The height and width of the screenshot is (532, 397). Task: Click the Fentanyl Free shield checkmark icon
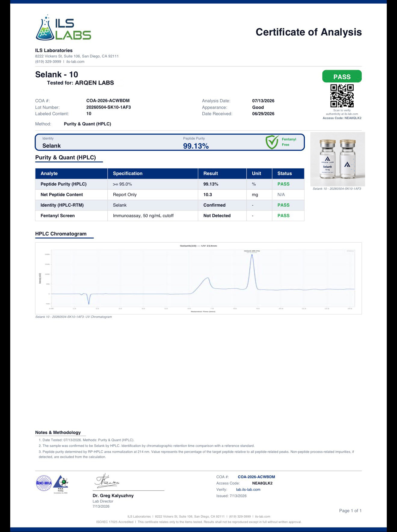coord(272,142)
